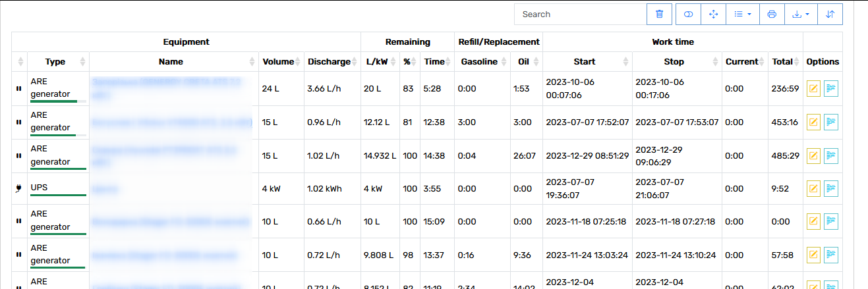Click the green progress bar under UPS

(x=58, y=196)
